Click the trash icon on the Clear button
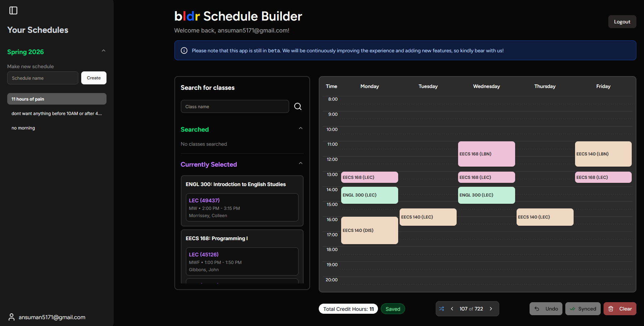 (x=611, y=309)
